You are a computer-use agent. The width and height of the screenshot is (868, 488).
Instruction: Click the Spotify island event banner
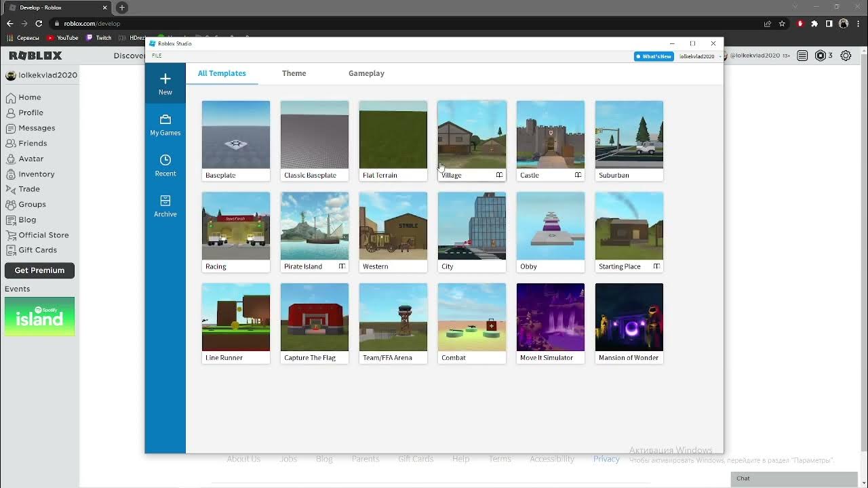pos(39,317)
